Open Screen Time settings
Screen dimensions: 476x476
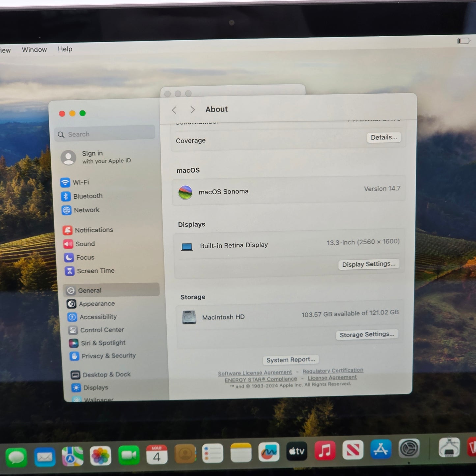[x=95, y=270]
